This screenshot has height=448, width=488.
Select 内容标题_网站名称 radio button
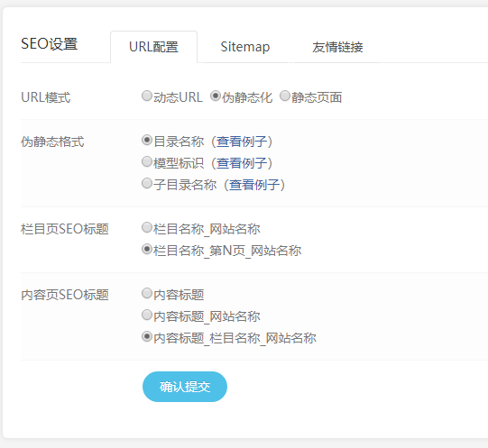click(147, 315)
